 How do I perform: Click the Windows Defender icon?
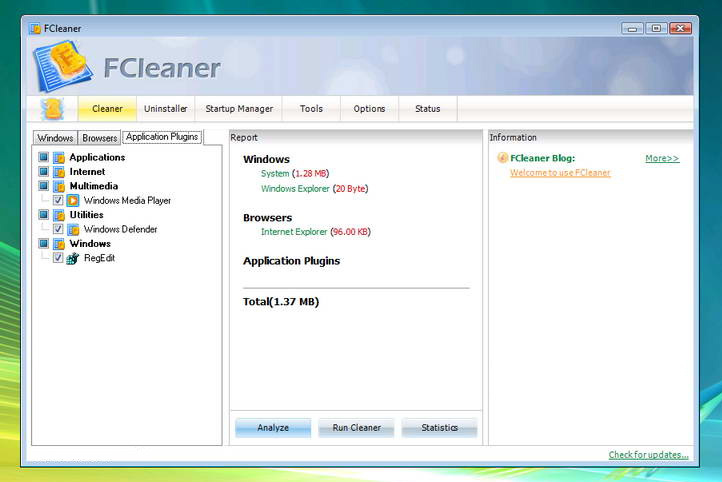coord(73,229)
